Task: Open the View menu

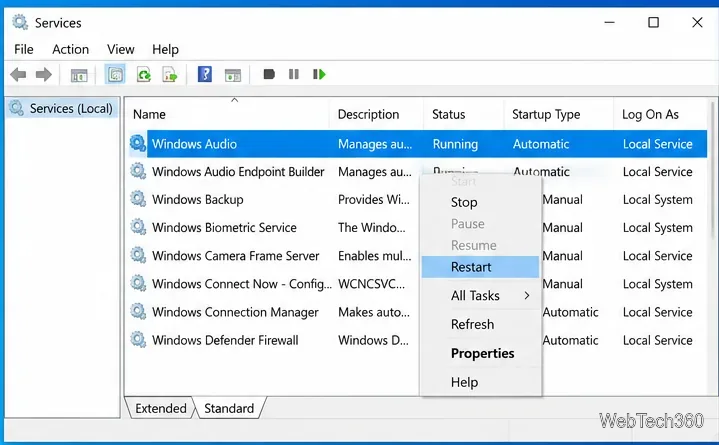Action: pyautogui.click(x=121, y=49)
